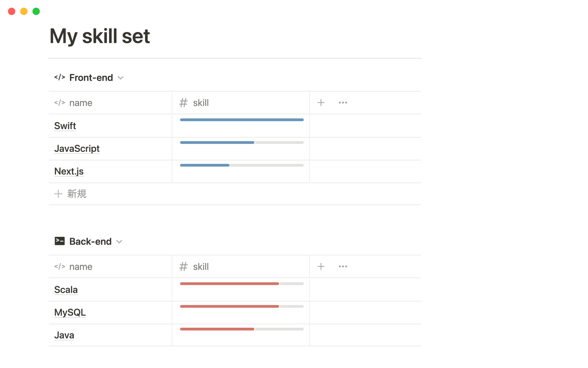Click the Scala skill progress bar

coord(242,284)
